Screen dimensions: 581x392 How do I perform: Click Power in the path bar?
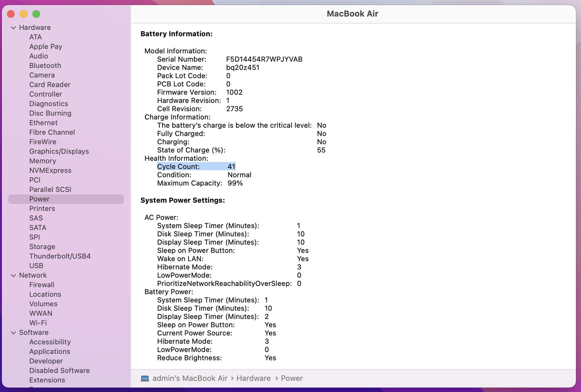292,378
